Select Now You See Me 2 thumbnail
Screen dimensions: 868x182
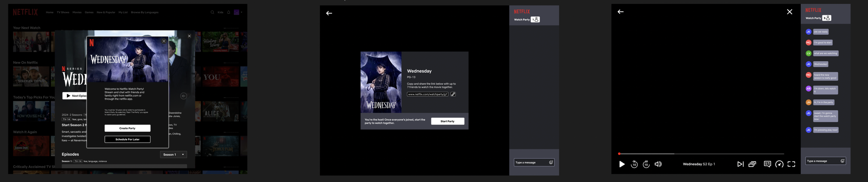click(31, 111)
